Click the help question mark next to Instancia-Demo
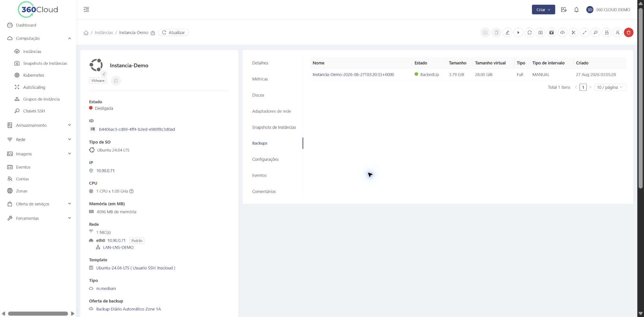 coord(153,33)
